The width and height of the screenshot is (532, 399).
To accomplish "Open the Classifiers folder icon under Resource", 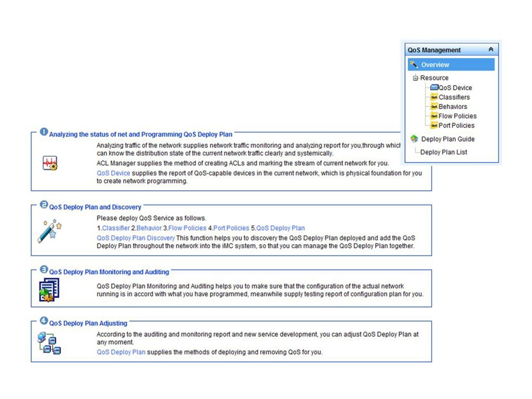I will [x=434, y=97].
